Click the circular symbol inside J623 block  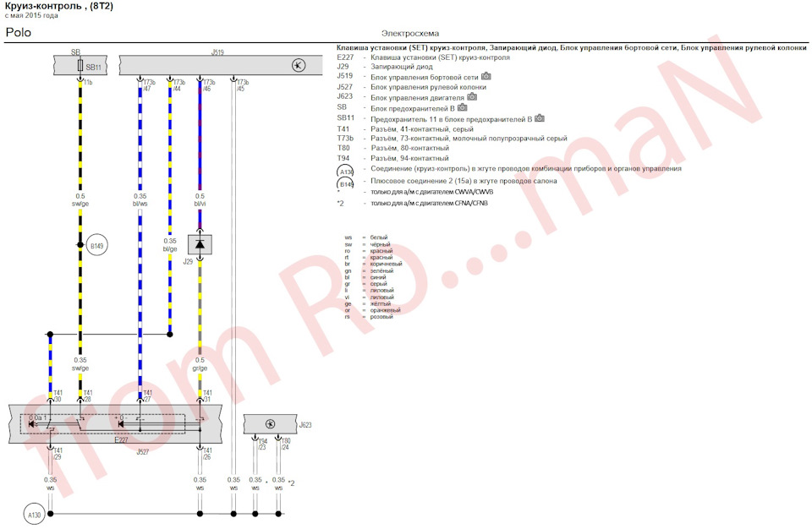[x=269, y=423]
